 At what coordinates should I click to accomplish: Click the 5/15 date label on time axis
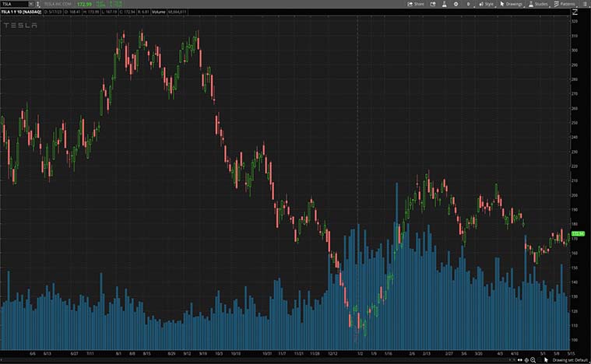571,354
